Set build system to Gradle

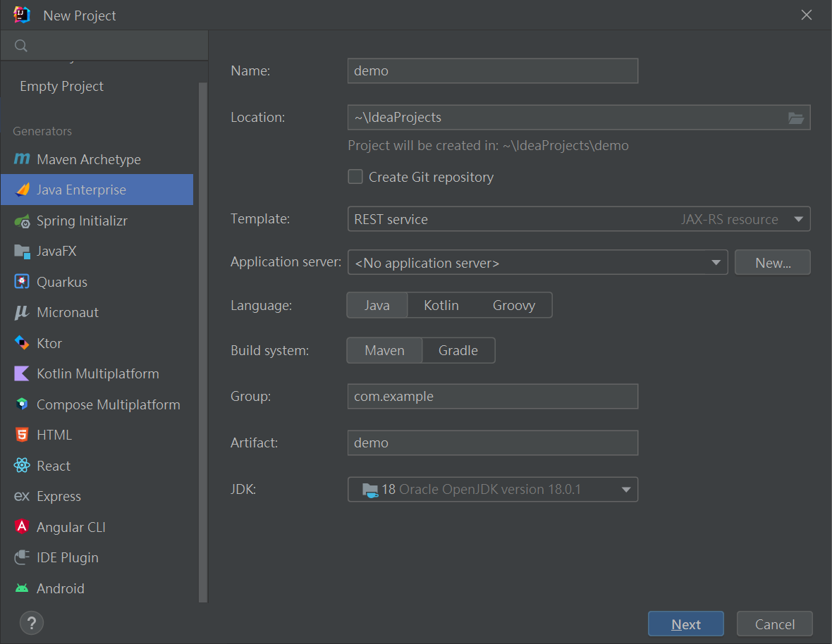[x=458, y=350]
